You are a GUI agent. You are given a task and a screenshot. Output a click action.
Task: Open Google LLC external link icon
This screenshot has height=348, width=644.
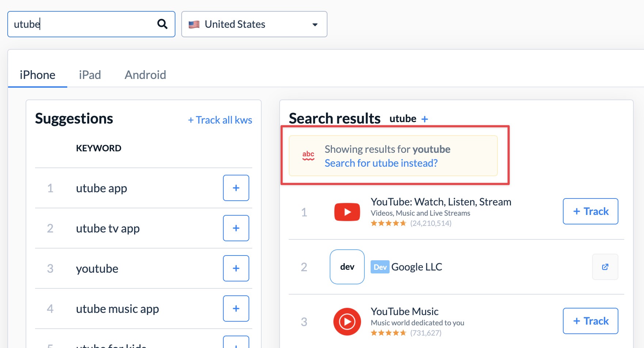pyautogui.click(x=605, y=267)
